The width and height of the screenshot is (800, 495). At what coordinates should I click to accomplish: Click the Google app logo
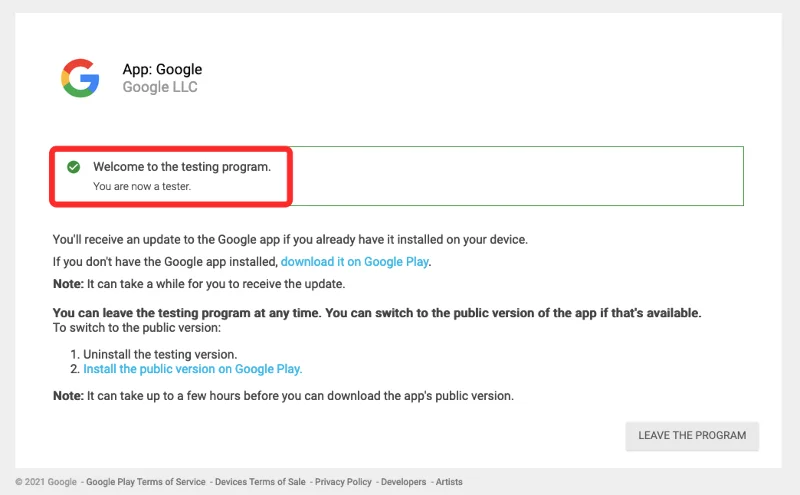click(x=80, y=78)
